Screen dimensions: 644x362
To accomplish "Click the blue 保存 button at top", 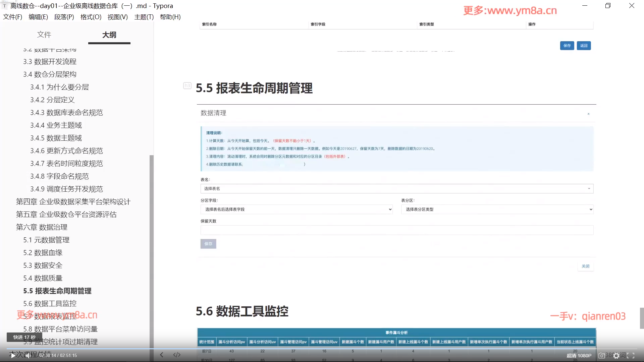I will [567, 46].
